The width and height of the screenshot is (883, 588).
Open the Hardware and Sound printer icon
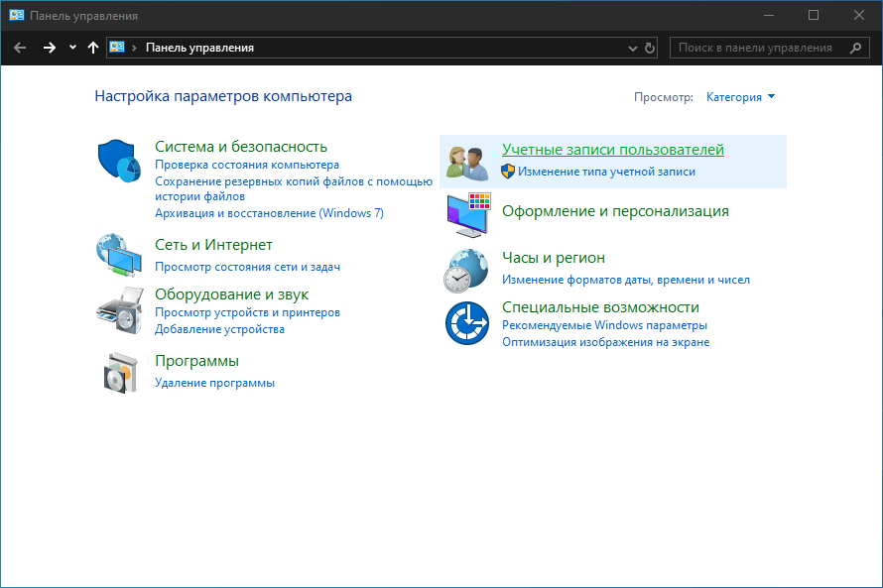pos(119,310)
